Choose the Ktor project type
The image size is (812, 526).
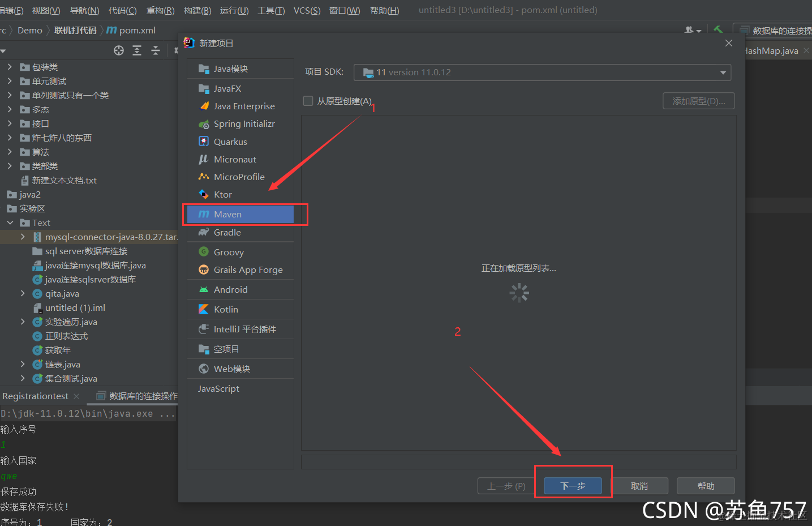[x=240, y=194]
